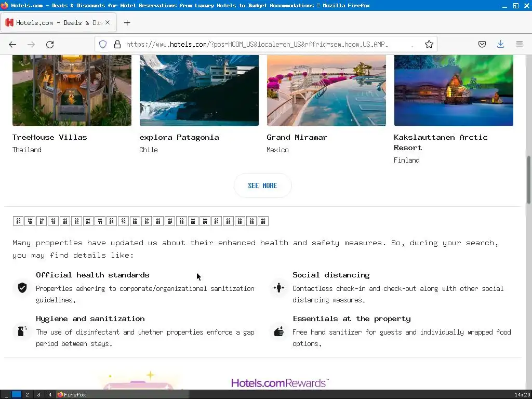
Task: Click the Hygiene and sanitization heading
Action: point(90,318)
